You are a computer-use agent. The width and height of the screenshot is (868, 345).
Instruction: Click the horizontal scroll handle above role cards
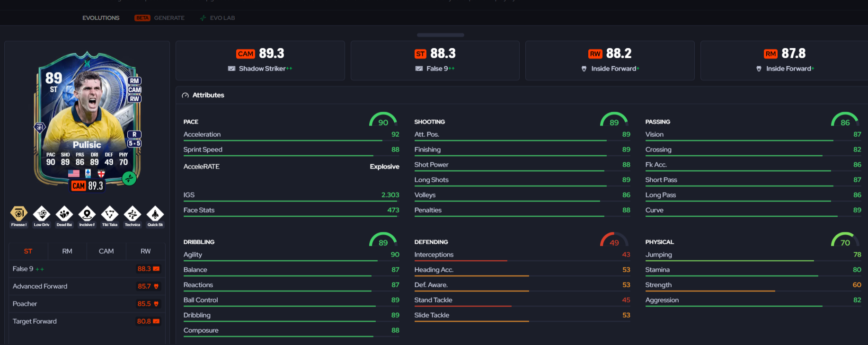[441, 35]
